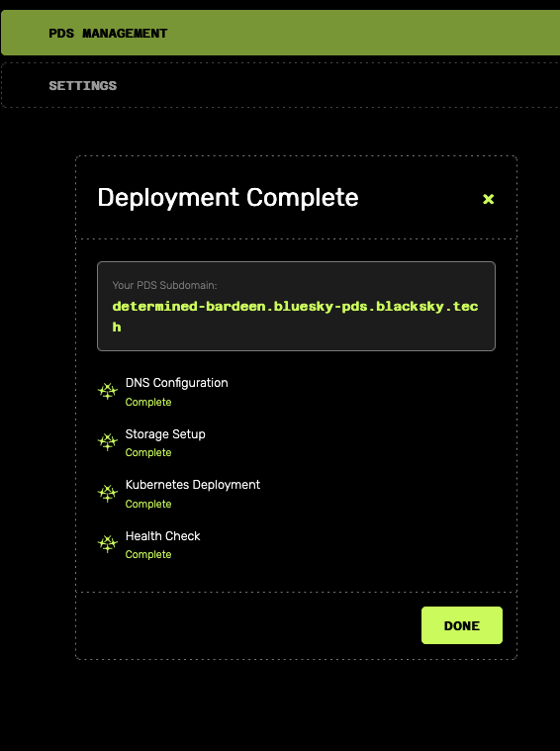560x751 pixels.
Task: Switch to the Settings tab
Action: click(280, 85)
